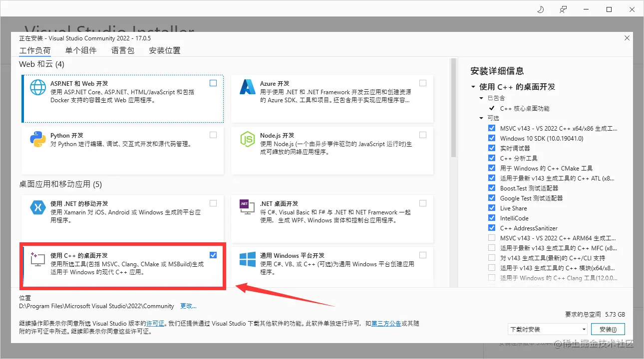Screen dimensions: 644x359
Task: Collapse the 已包含 section
Action: (481, 98)
